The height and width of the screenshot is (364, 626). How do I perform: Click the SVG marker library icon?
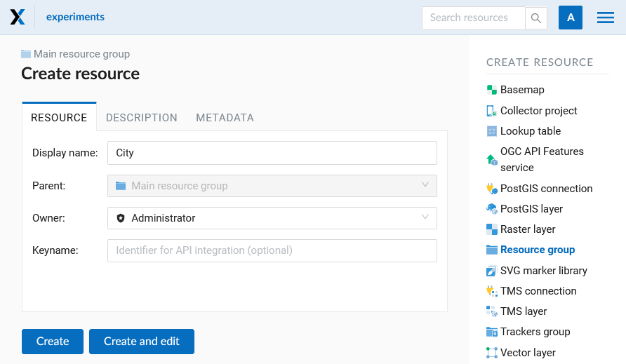pyautogui.click(x=492, y=271)
